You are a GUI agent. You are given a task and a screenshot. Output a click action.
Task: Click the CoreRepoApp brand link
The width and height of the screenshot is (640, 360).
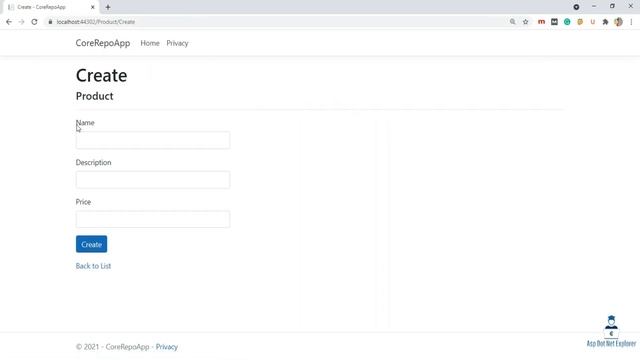pos(103,43)
